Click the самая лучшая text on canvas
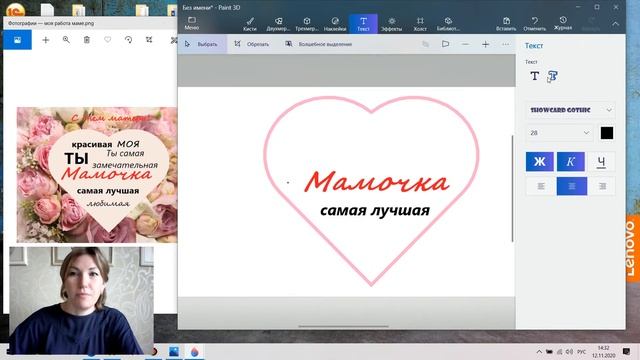 pos(375,211)
